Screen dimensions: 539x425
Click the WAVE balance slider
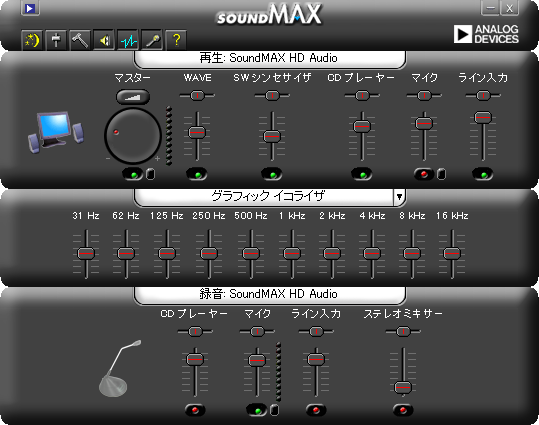(197, 95)
